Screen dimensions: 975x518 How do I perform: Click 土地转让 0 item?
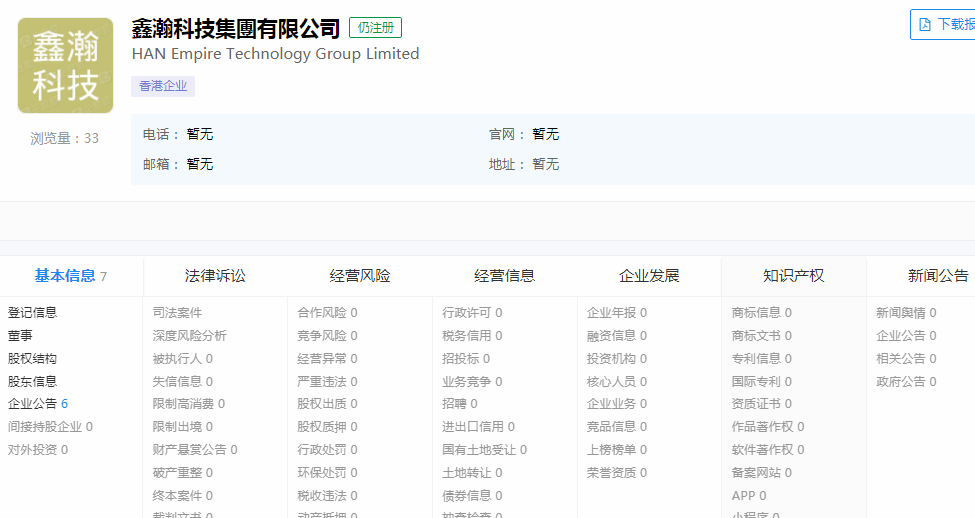pyautogui.click(x=473, y=473)
